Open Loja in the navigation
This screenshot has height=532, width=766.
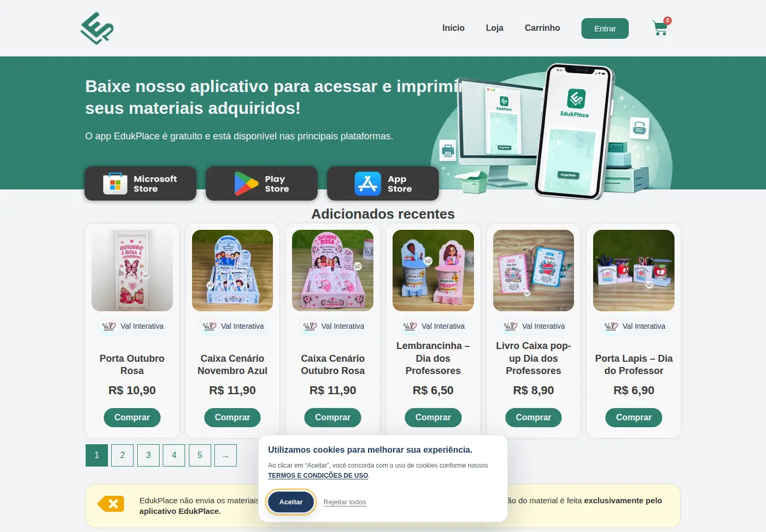pos(495,28)
